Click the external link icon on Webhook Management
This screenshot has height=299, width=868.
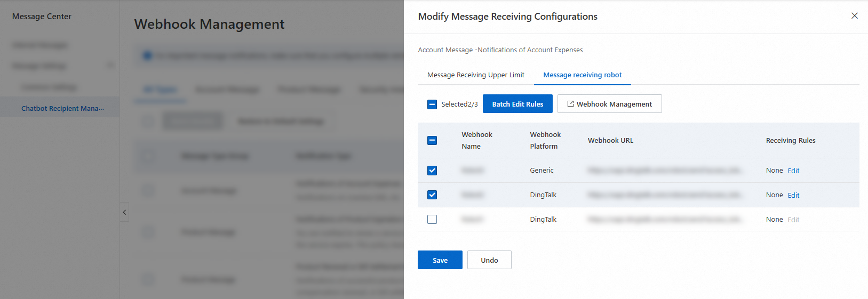(x=570, y=104)
